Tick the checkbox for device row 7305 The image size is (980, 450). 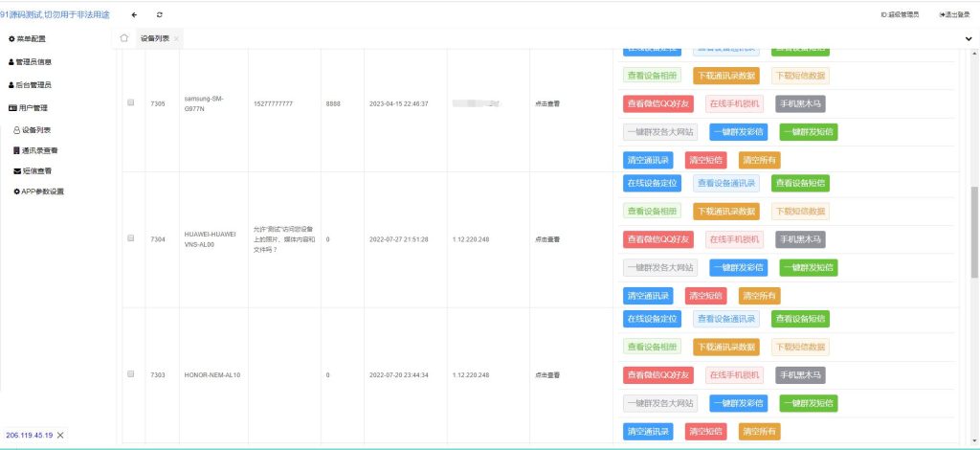coord(130,102)
